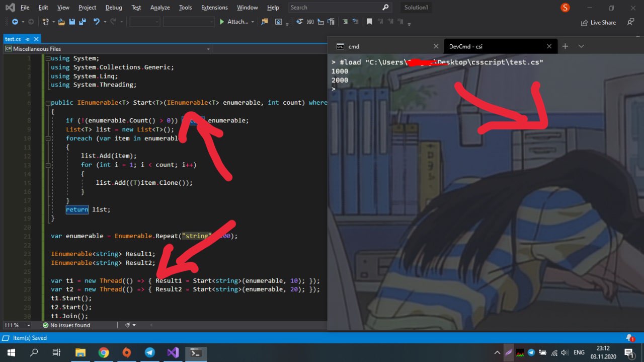The image size is (644, 362).
Task: Click the Solution1 title label
Action: [416, 8]
